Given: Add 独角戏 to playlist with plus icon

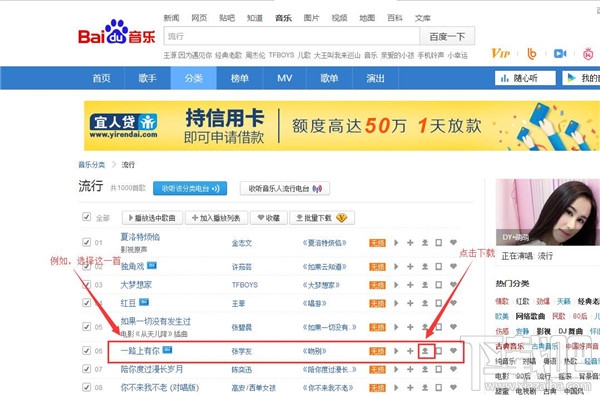Looking at the screenshot, I should pos(410,266).
